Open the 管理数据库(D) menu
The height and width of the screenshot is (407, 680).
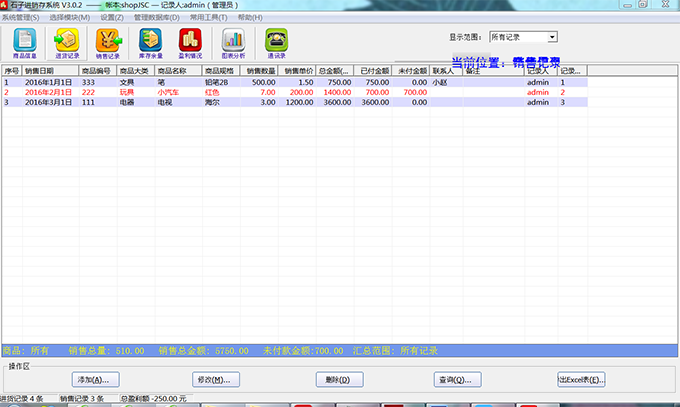pyautogui.click(x=157, y=17)
